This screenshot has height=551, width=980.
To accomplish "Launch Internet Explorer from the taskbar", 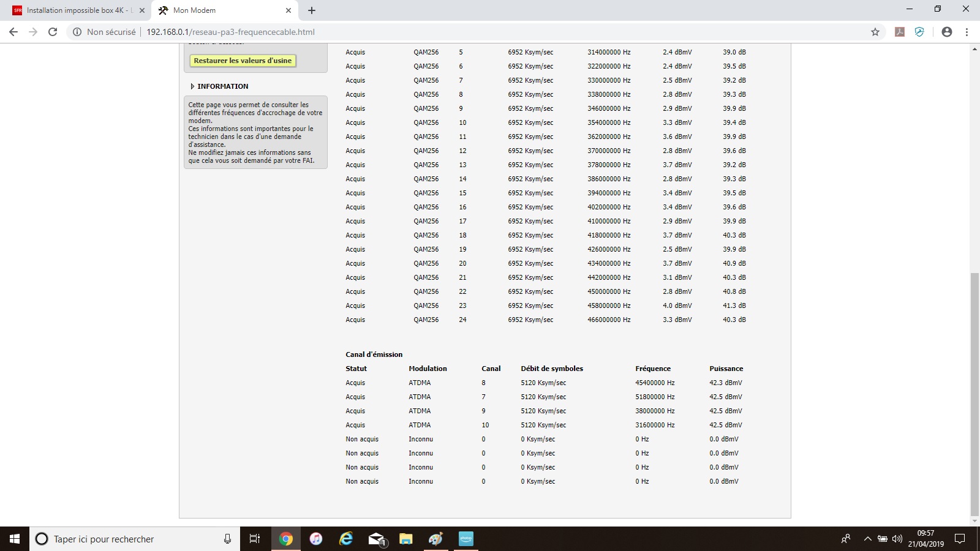I will click(x=346, y=539).
